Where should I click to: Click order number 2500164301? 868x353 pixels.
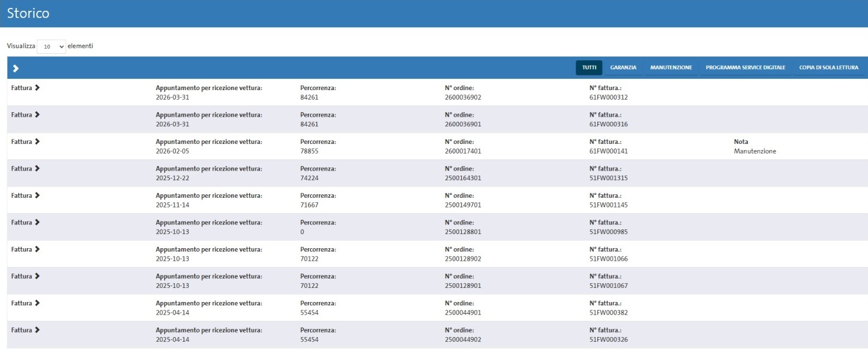click(463, 178)
